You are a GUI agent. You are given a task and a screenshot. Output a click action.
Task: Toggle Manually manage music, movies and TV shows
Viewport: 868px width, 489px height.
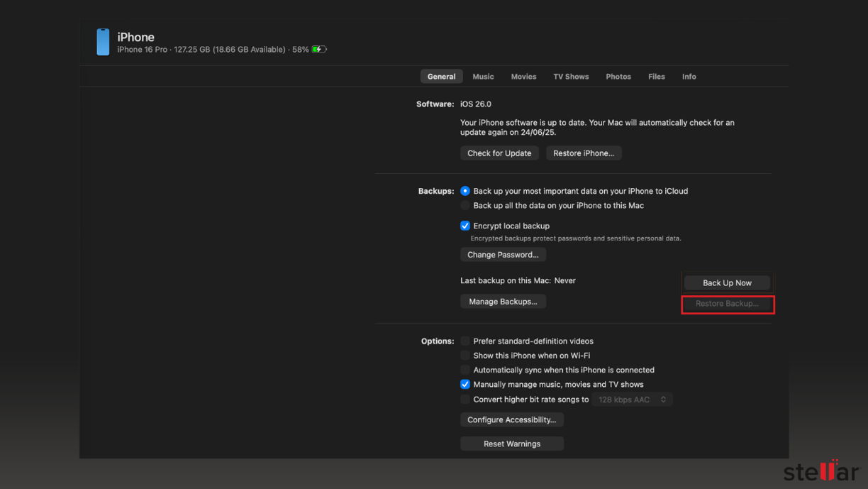(x=465, y=384)
